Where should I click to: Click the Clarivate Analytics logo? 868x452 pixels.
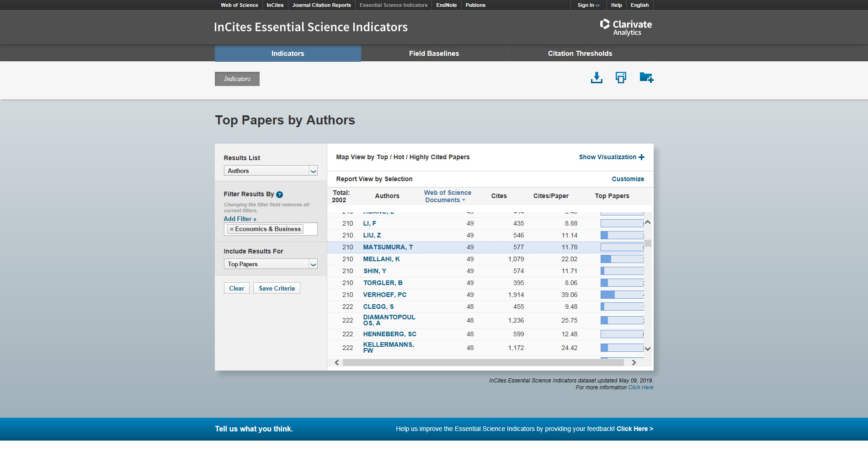pos(626,27)
